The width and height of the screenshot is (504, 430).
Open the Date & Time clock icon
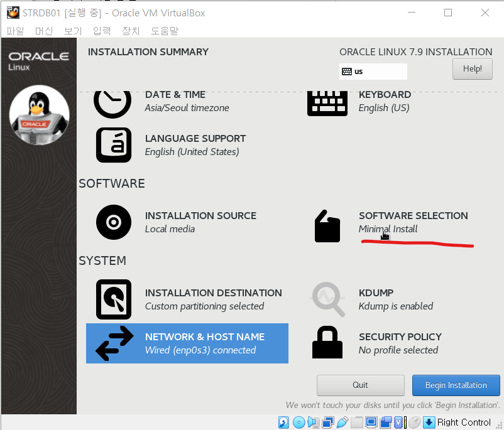[x=112, y=104]
